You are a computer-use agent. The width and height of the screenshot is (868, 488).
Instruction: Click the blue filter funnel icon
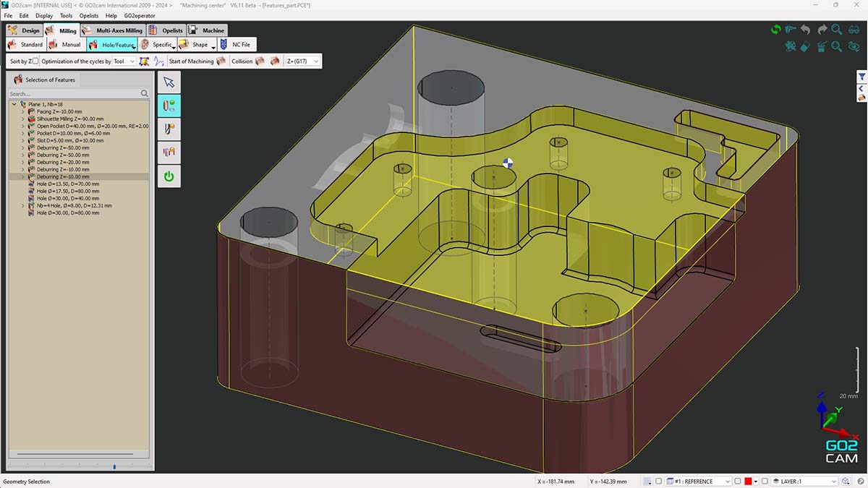click(x=861, y=77)
